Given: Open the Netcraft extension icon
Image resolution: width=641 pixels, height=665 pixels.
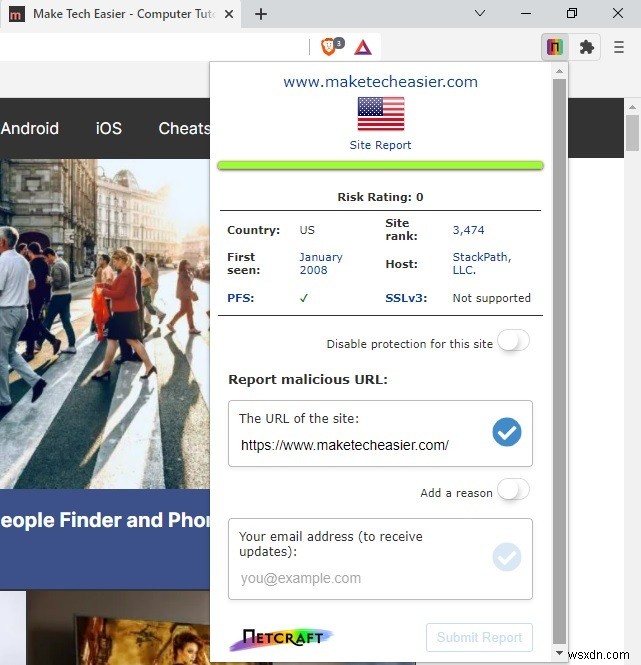Looking at the screenshot, I should (x=554, y=47).
